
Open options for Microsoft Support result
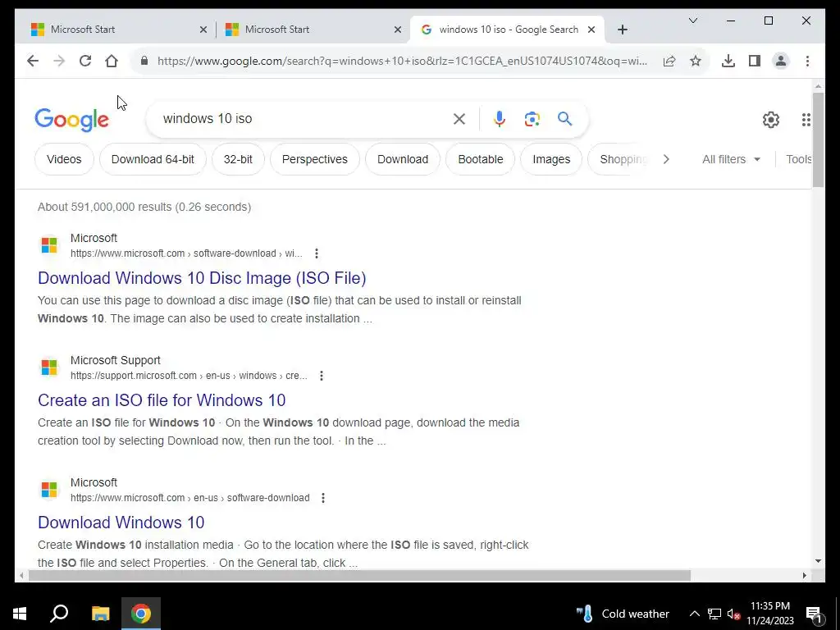click(322, 376)
